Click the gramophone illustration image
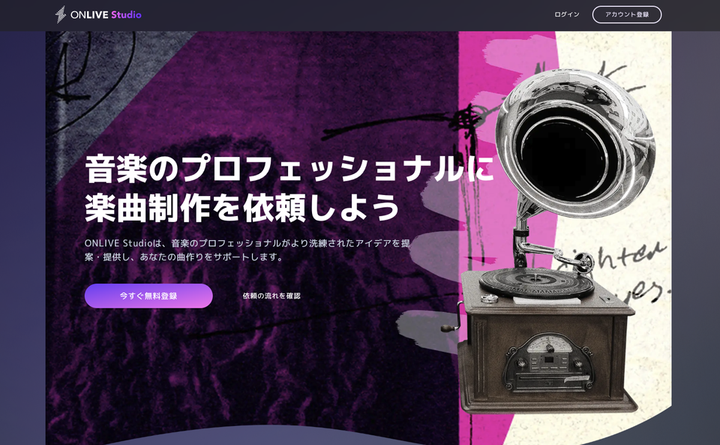Image resolution: width=720 pixels, height=445 pixels. (x=546, y=241)
